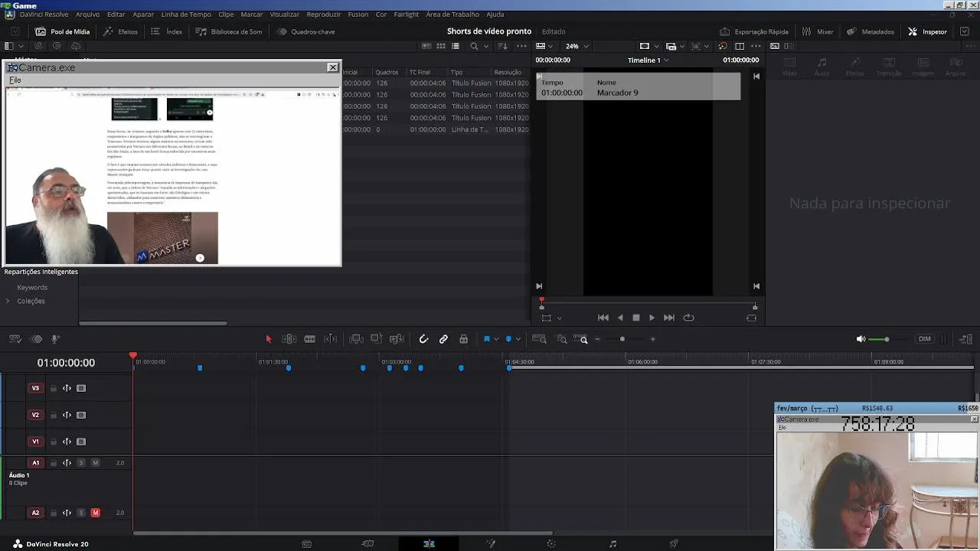Jump to the first frame
This screenshot has height=551, width=980.
click(x=603, y=318)
